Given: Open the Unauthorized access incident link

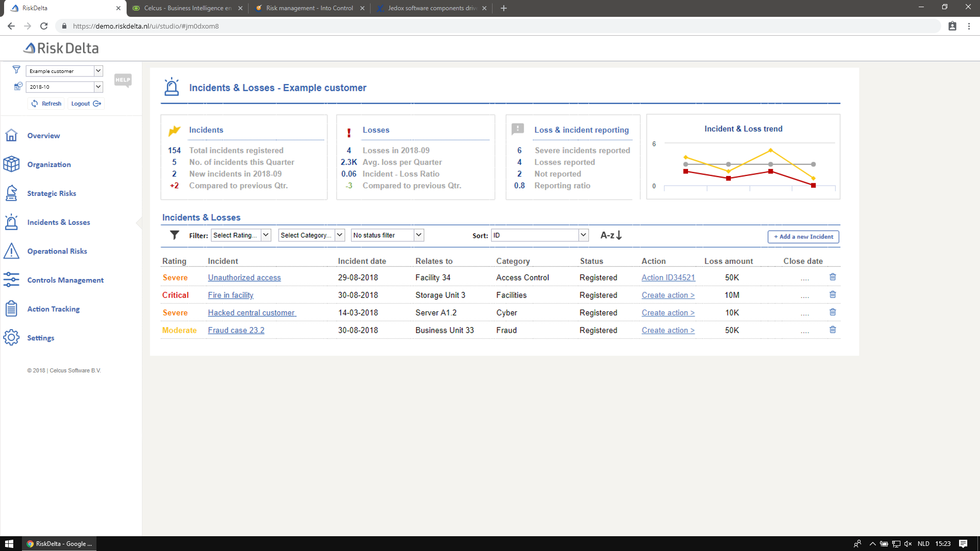Looking at the screenshot, I should click(x=244, y=278).
